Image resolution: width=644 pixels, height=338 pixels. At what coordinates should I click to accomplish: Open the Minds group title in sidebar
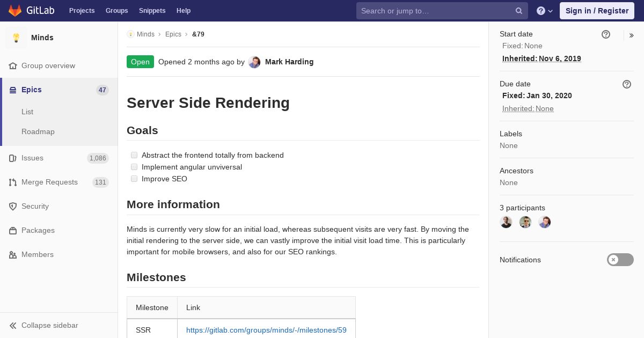(42, 38)
